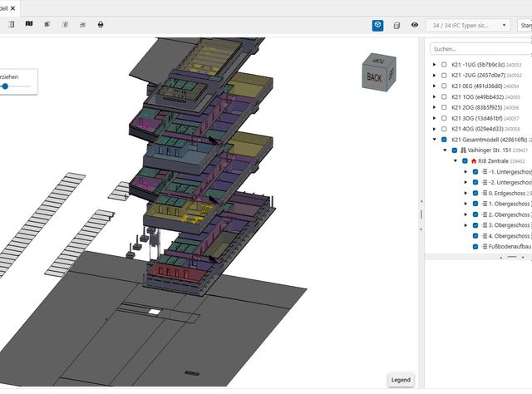
Task: Click the gray box icon beside blue cube
Action: pyautogui.click(x=397, y=26)
